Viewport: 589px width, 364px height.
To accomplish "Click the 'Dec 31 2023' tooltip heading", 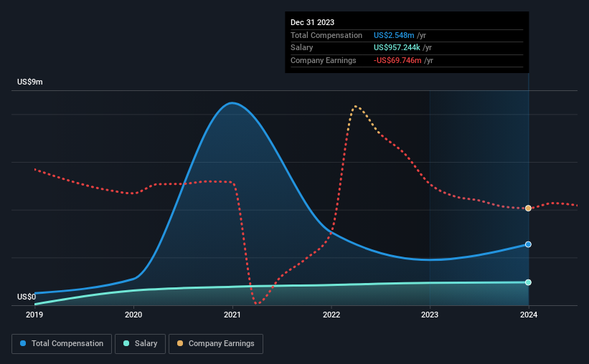I will (x=312, y=22).
